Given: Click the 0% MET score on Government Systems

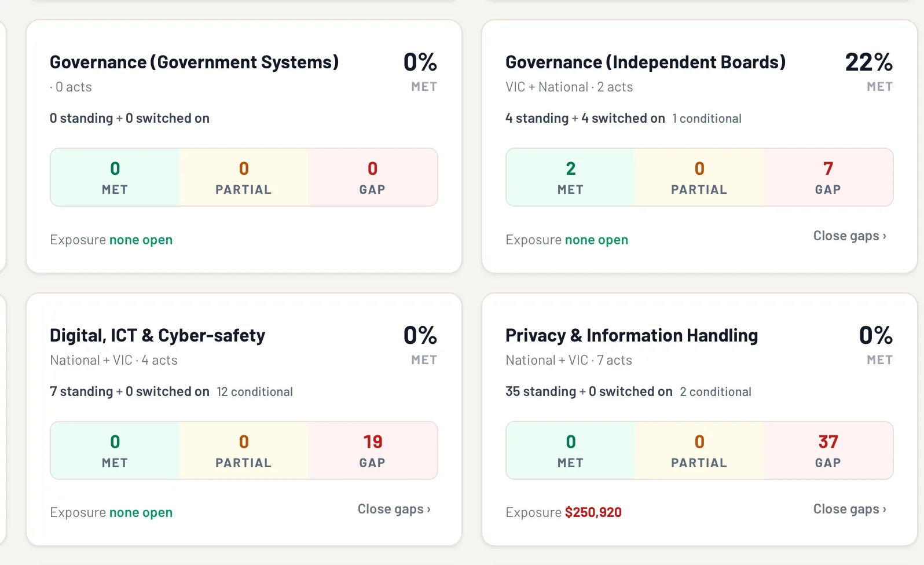Looking at the screenshot, I should click(420, 71).
